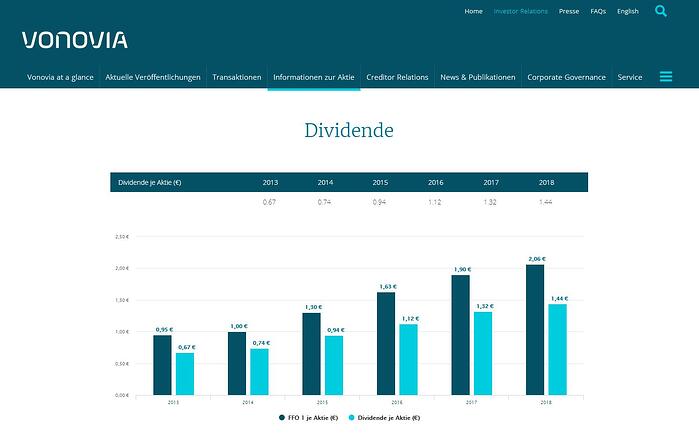Click the Vonovia logo
This screenshot has height=438, width=699.
[x=75, y=40]
